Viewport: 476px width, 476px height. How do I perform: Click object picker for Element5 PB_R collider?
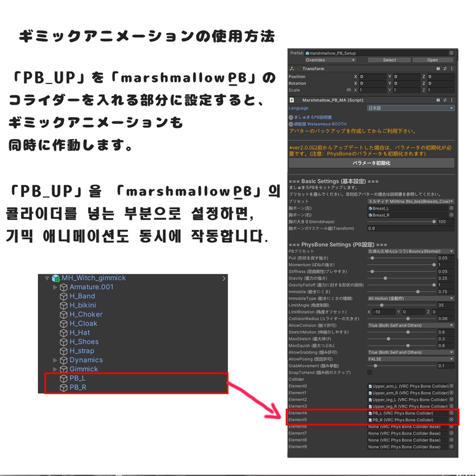point(451,420)
